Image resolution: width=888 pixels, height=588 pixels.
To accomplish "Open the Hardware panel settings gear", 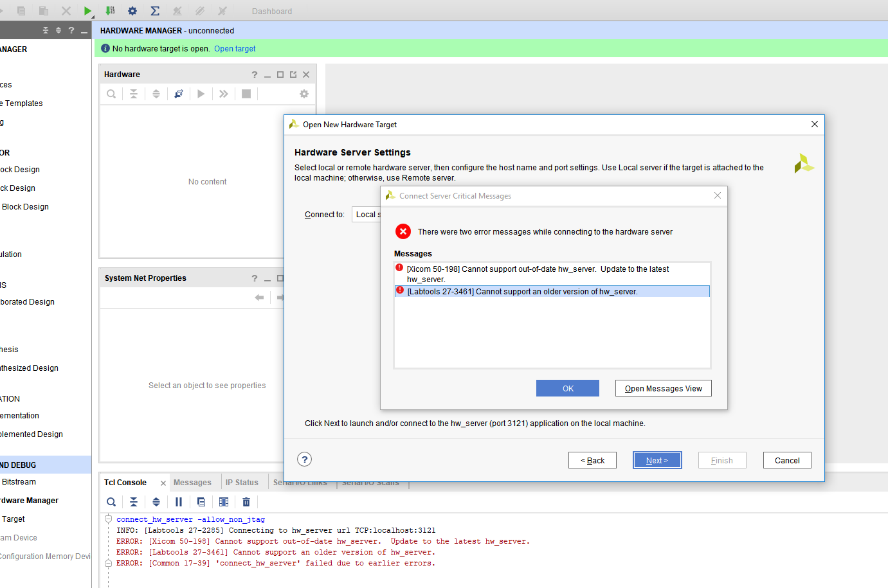I will (x=304, y=94).
